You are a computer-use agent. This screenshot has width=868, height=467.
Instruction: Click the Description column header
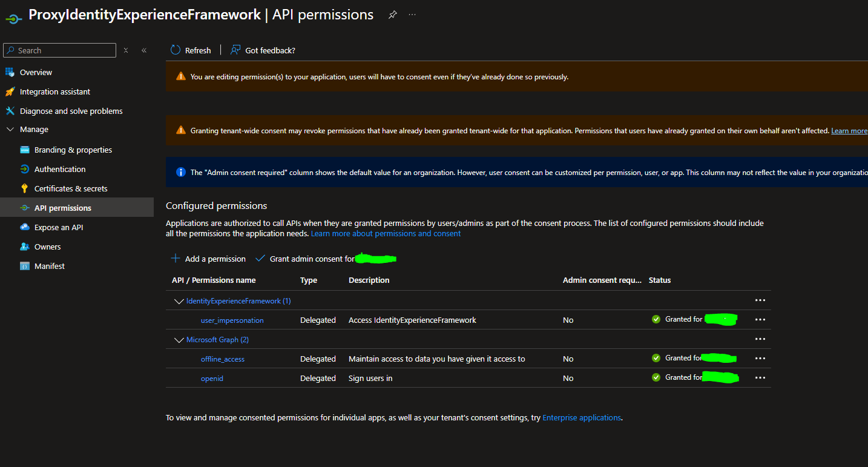coord(369,280)
